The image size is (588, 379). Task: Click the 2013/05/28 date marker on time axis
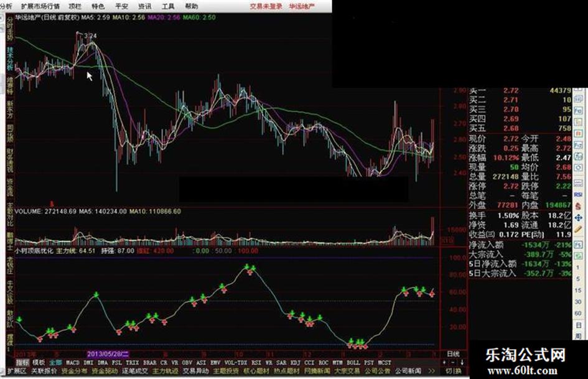click(x=108, y=354)
